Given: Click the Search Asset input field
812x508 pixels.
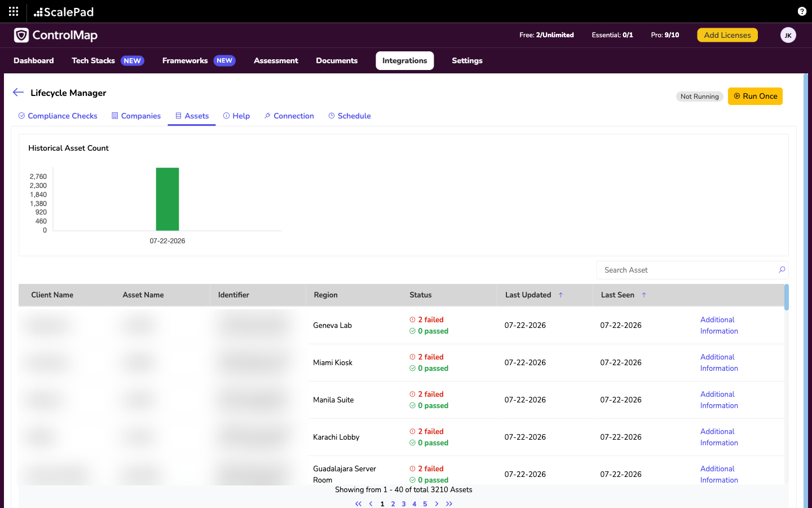Looking at the screenshot, I should 687,270.
